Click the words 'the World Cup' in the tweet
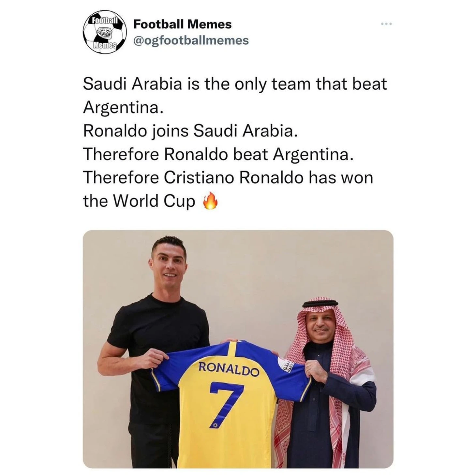 click(139, 201)
